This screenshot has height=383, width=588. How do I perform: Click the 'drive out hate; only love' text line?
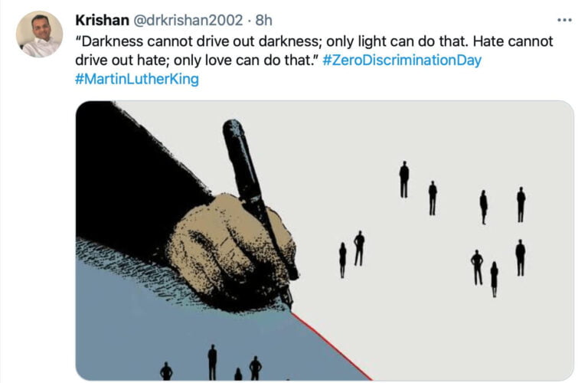pos(197,60)
